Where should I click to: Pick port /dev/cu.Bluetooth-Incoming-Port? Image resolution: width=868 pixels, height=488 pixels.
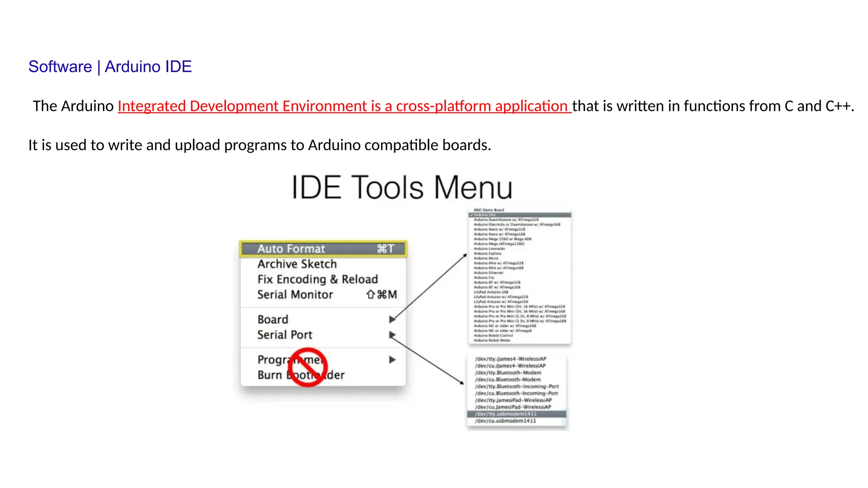click(x=517, y=393)
